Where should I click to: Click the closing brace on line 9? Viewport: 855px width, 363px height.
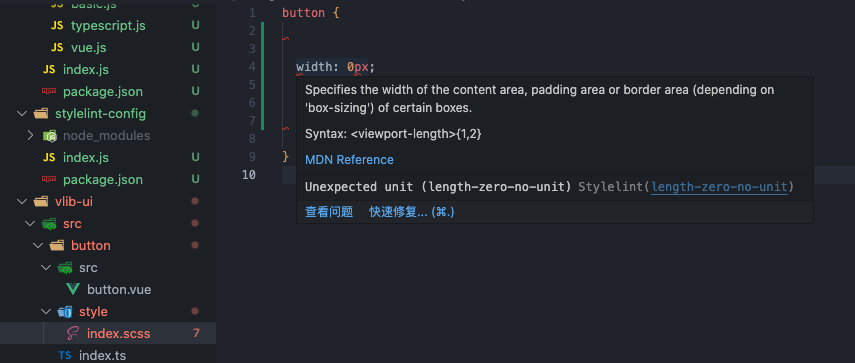tap(285, 157)
